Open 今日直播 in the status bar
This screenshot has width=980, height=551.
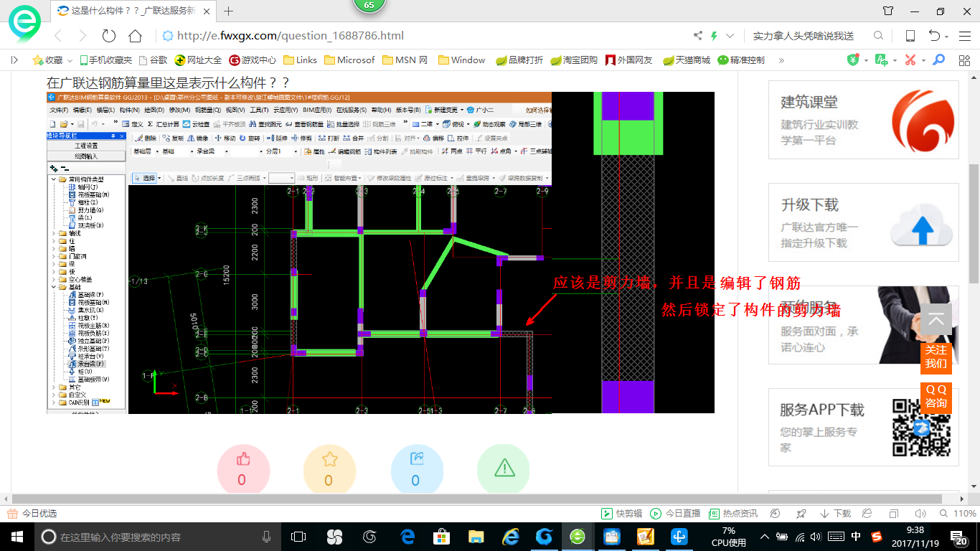675,514
